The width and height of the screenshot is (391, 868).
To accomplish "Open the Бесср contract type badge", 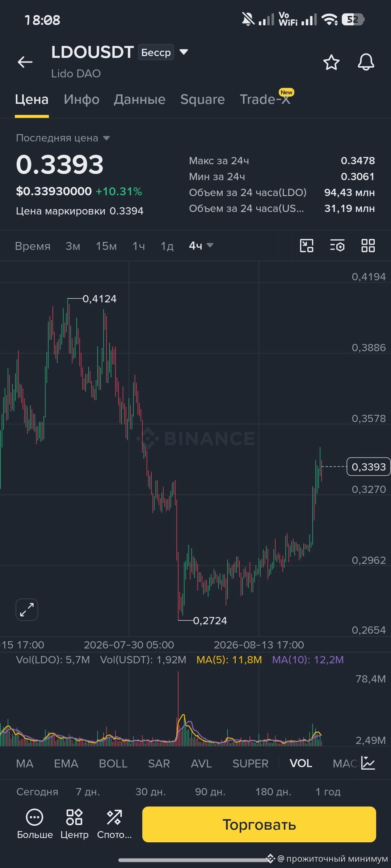I will pyautogui.click(x=156, y=52).
